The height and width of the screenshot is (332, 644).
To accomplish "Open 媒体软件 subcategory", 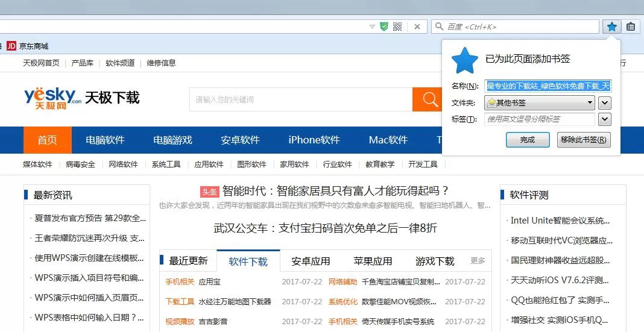I will pos(37,164).
